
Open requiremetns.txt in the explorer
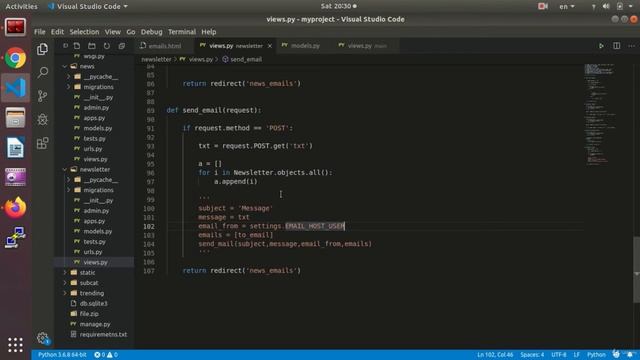[x=103, y=334]
